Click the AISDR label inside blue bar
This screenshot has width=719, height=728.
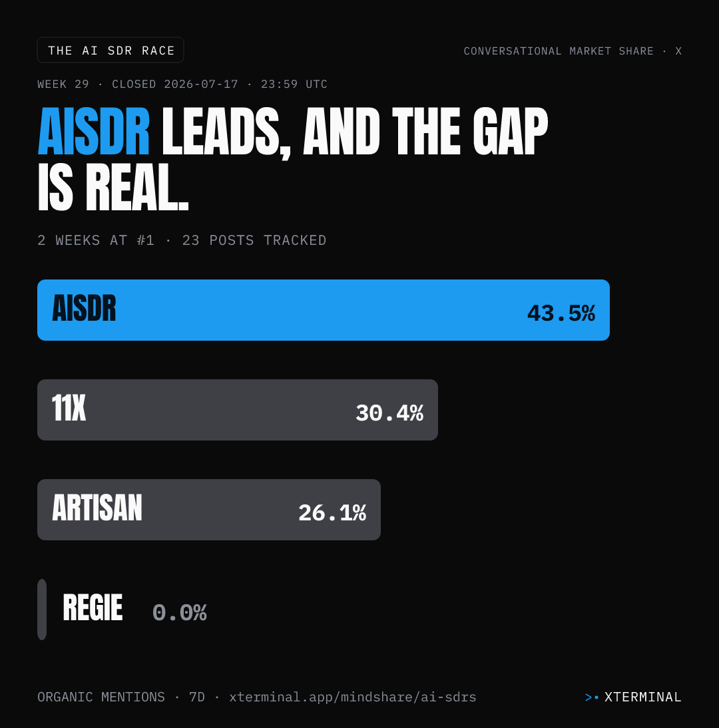pos(84,308)
